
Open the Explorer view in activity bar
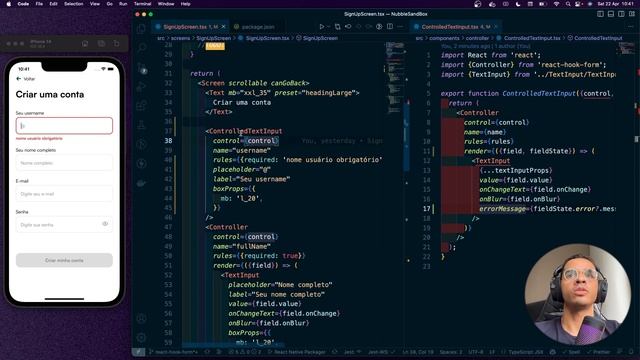[141, 28]
